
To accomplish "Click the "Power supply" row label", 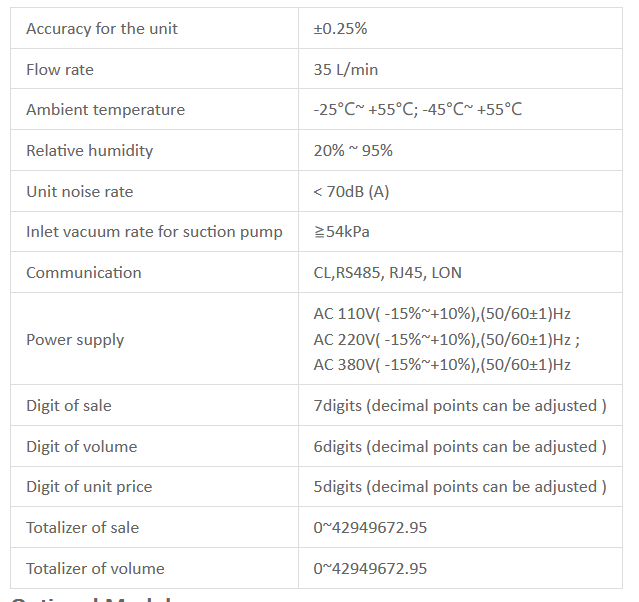I will tap(75, 340).
